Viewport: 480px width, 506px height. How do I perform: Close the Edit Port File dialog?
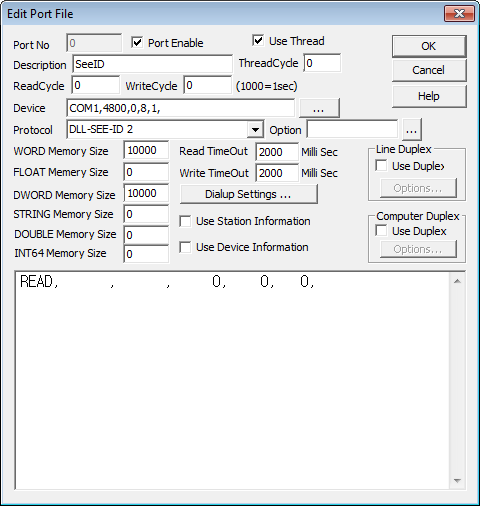[459, 13]
